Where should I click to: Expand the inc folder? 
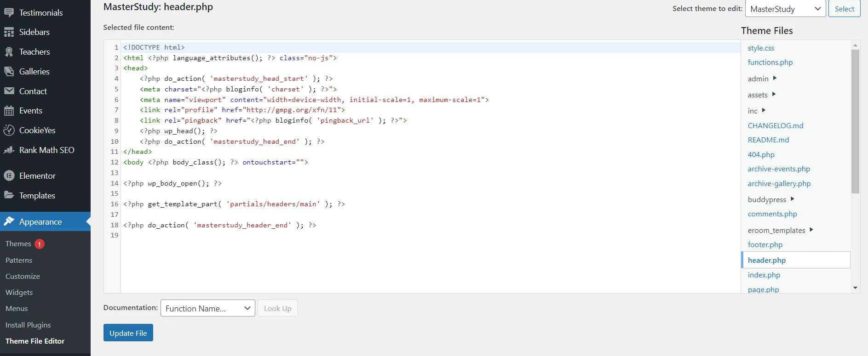pos(764,110)
